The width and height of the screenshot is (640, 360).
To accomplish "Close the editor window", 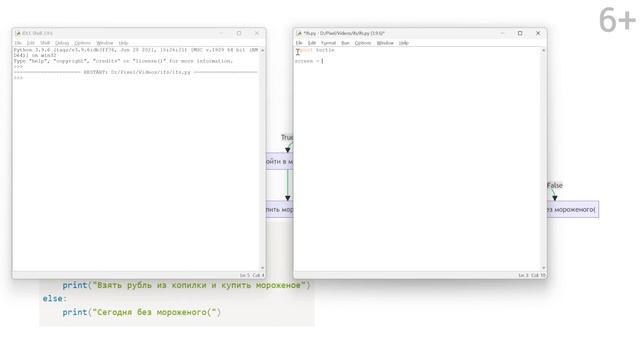I will (538, 33).
